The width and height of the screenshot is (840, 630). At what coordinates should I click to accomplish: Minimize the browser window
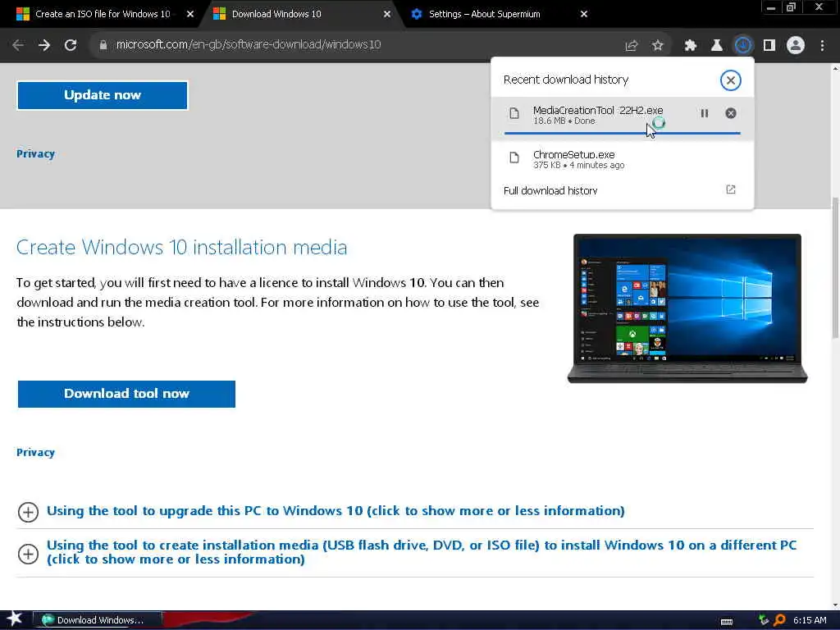[771, 7]
